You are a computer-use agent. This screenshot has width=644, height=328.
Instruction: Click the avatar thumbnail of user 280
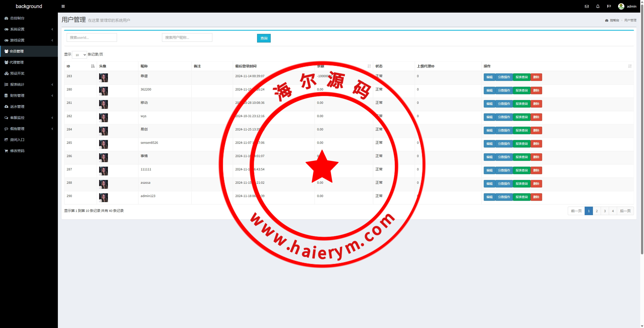click(x=103, y=91)
